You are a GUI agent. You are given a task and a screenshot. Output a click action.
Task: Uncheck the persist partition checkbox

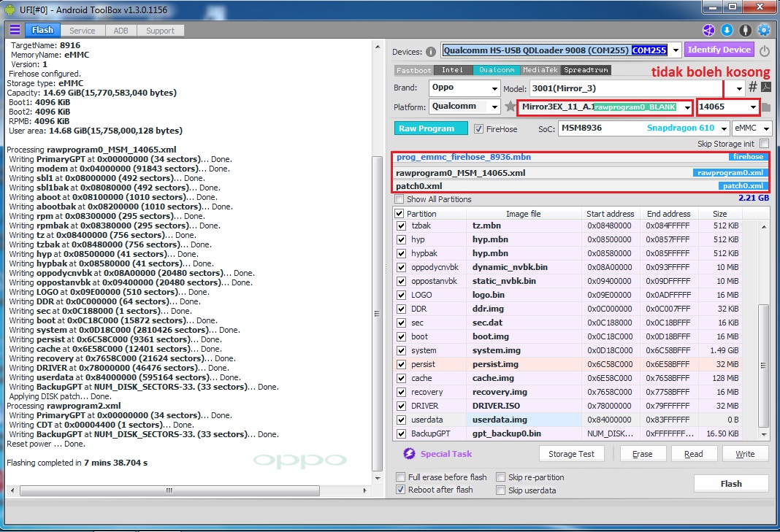coord(401,364)
